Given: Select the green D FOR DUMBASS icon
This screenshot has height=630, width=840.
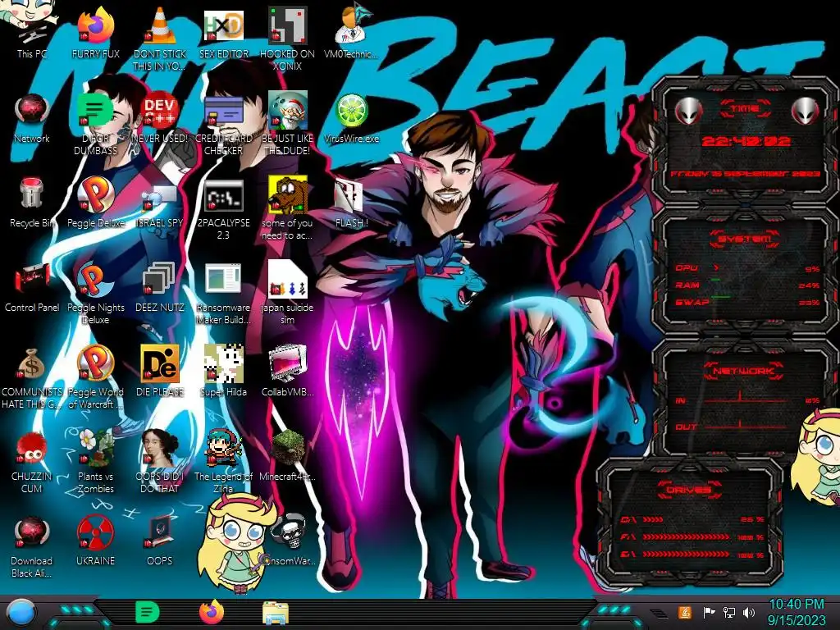Looking at the screenshot, I should (95, 123).
